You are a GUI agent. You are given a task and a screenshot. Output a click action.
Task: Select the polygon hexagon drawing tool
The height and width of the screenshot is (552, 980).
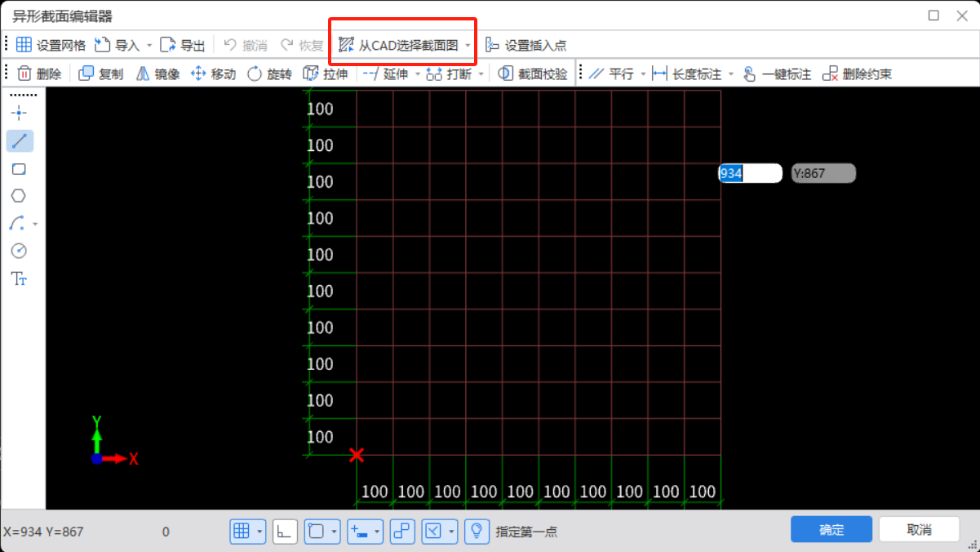coord(19,196)
